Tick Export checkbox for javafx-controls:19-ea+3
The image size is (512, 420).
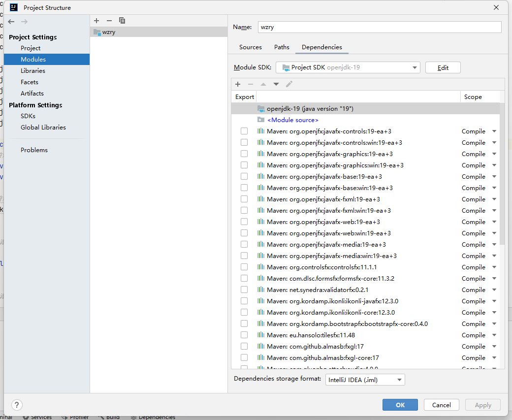click(x=244, y=131)
